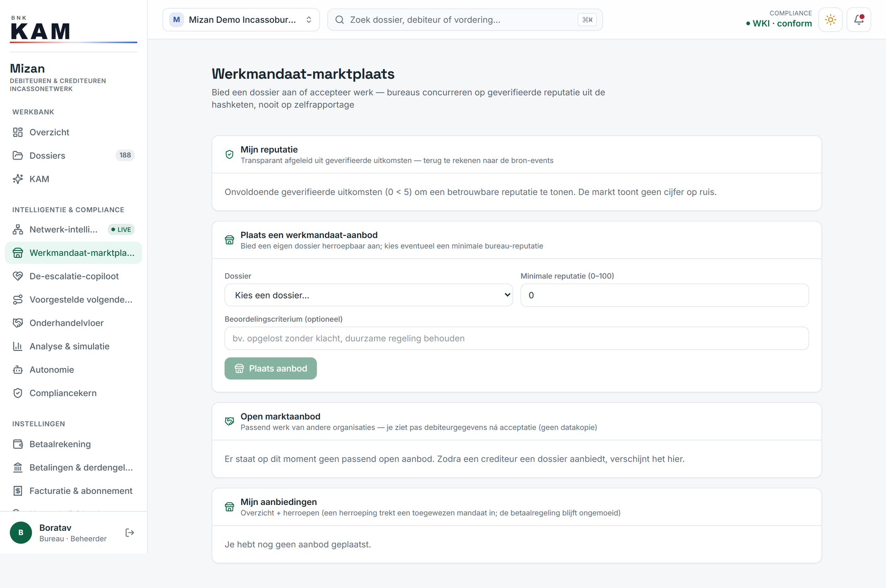Open Autonomie in the sidebar
This screenshot has width=886, height=588.
coord(73,369)
